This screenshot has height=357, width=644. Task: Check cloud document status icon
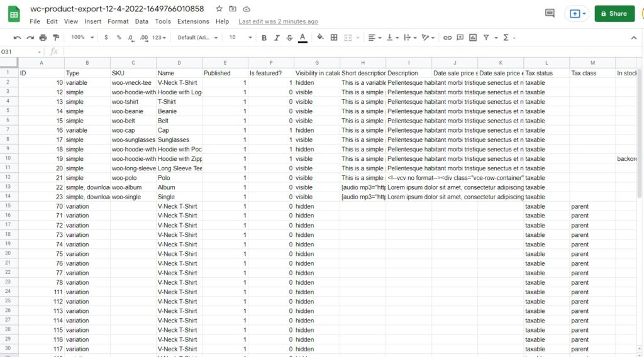click(x=247, y=9)
